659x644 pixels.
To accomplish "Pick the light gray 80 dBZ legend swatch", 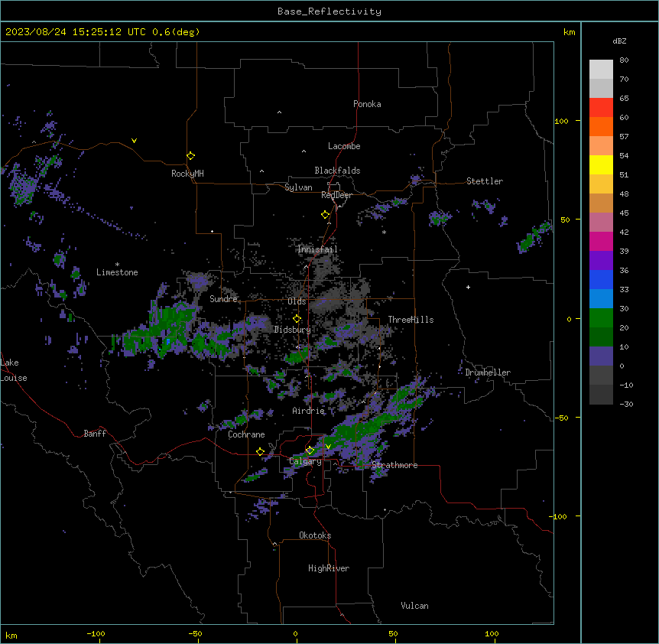I will (601, 70).
